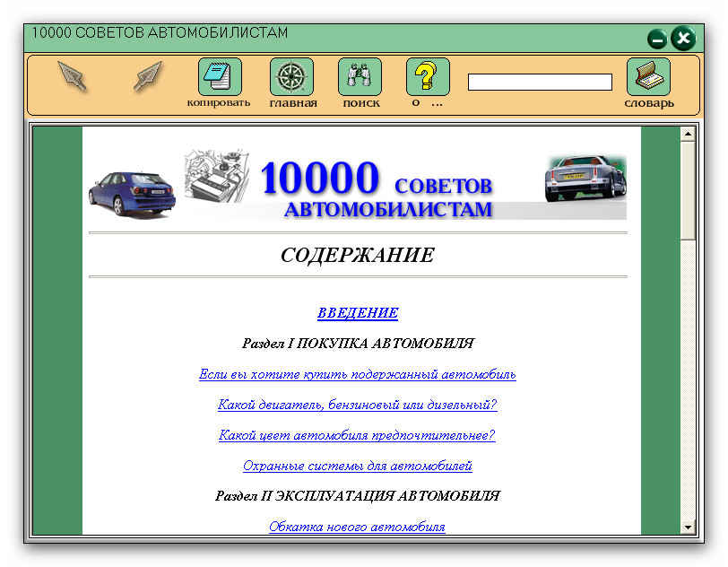Open the ВВЕДЕНИЕ link
Screen dimensions: 728x567
(358, 313)
